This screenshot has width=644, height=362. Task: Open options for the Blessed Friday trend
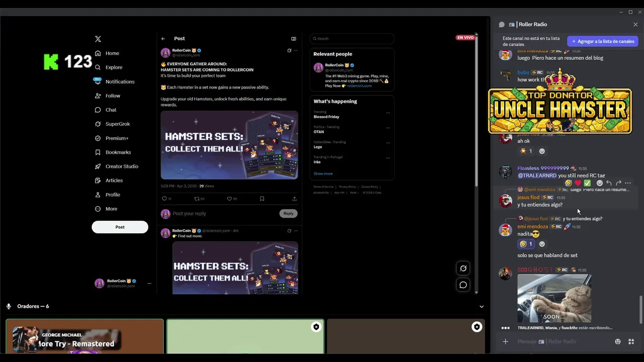point(388,113)
